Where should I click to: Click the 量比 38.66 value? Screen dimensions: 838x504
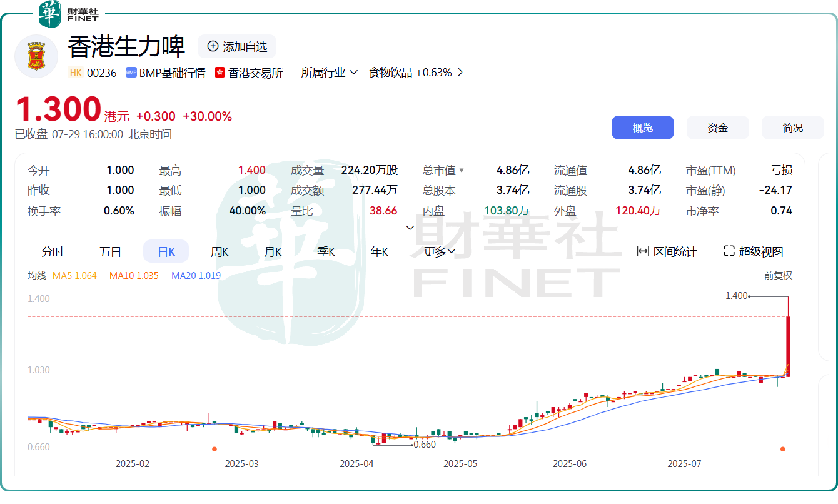tap(383, 211)
